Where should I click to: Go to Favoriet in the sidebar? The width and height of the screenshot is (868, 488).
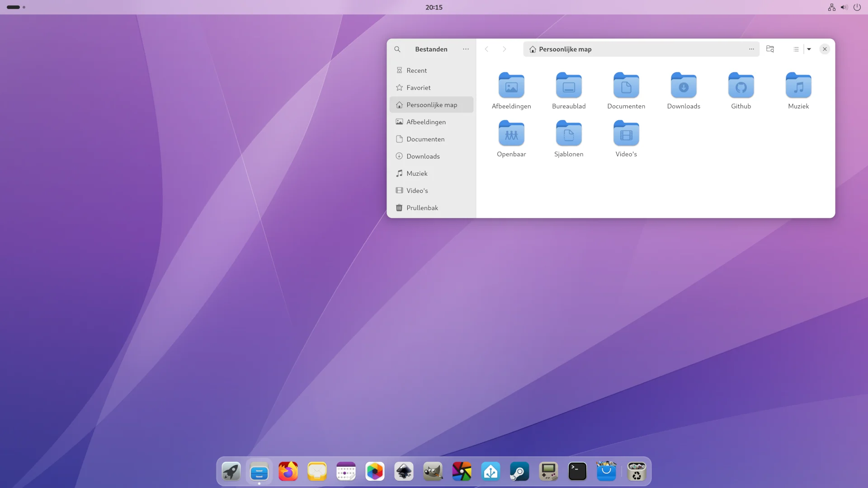(418, 88)
